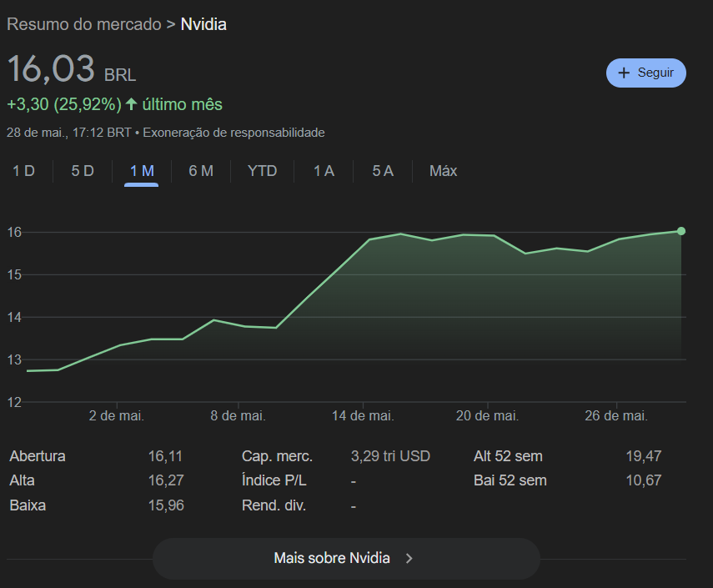The image size is (713, 588).
Task: Click the 20 de mai. axis label
Action: pyautogui.click(x=488, y=415)
